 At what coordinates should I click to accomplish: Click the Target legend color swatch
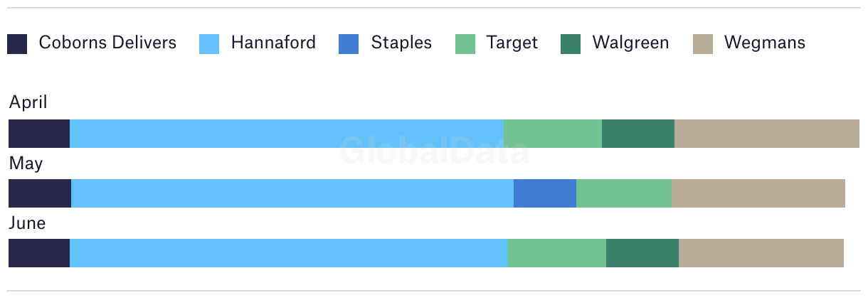pos(465,44)
